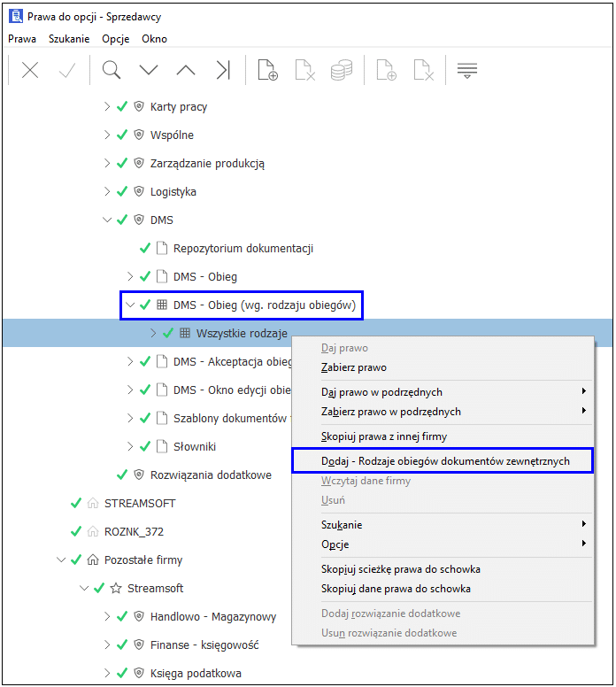The image size is (616, 687).
Task: Click the grey checkmark confirm toolbar icon
Action: [67, 70]
